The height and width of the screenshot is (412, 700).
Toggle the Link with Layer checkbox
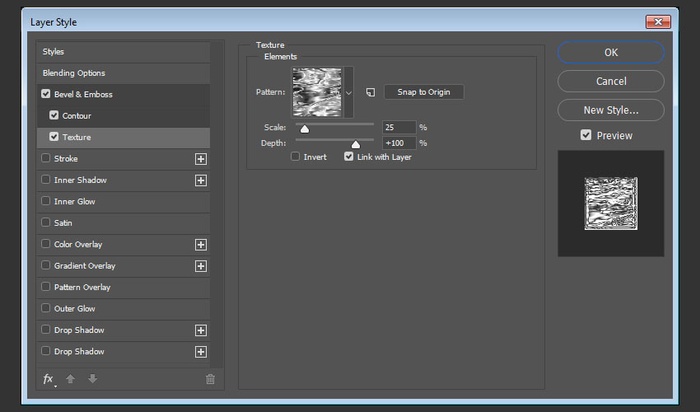349,157
